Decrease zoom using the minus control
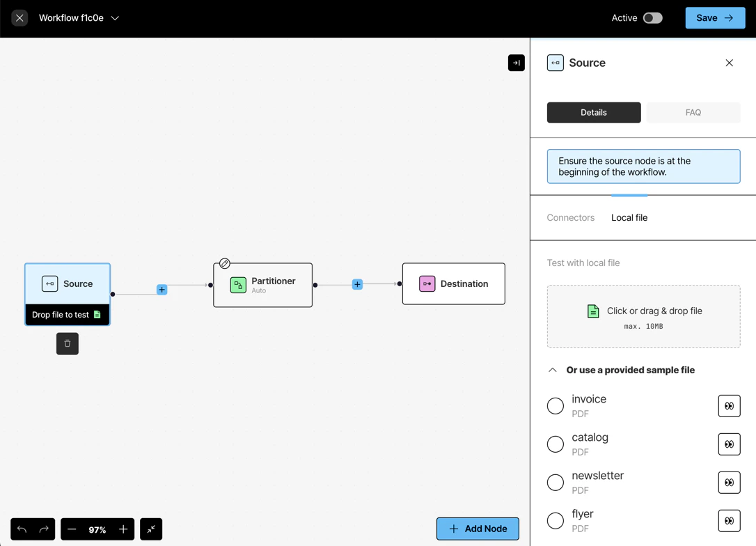Viewport: 756px width, 546px height. [72, 529]
